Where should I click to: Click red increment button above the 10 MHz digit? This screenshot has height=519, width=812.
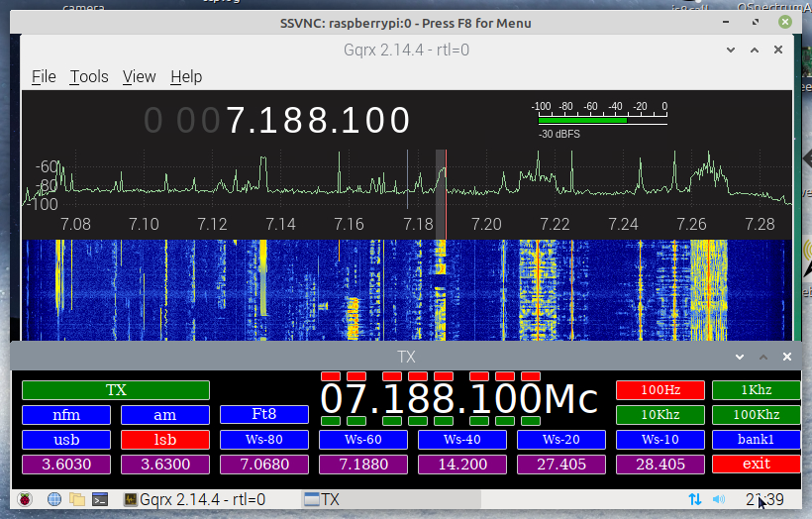tap(331, 376)
